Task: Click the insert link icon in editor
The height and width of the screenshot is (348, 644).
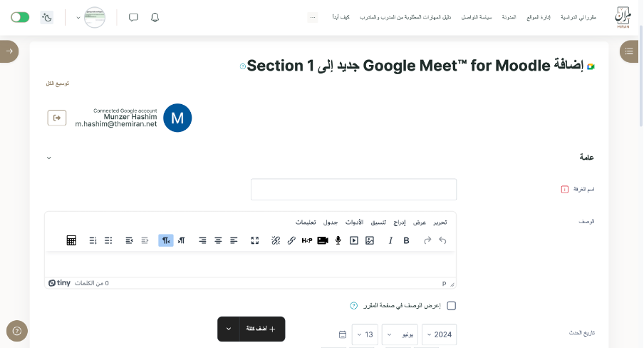Action: point(291,240)
